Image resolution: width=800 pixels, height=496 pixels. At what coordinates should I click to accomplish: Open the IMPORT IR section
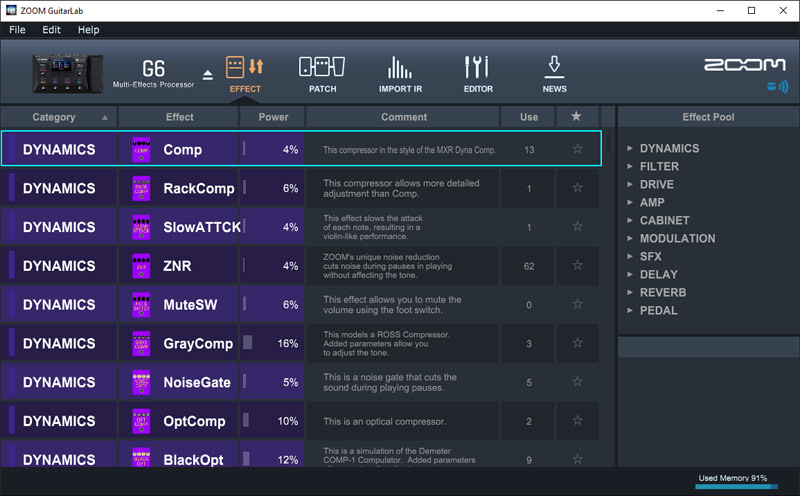400,68
